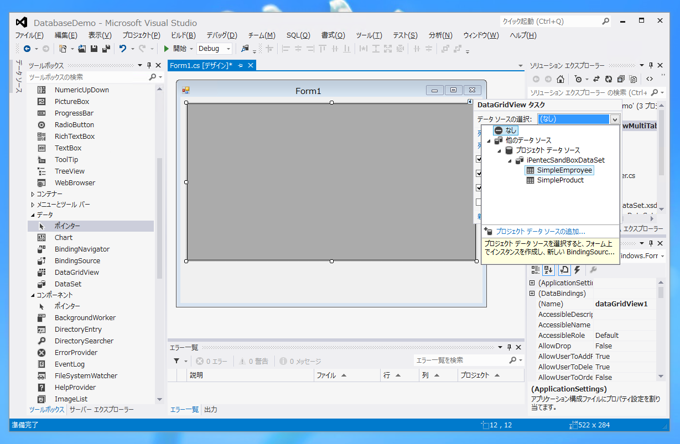Click the Project column header in error list
The width and height of the screenshot is (680, 444).
coord(490,375)
